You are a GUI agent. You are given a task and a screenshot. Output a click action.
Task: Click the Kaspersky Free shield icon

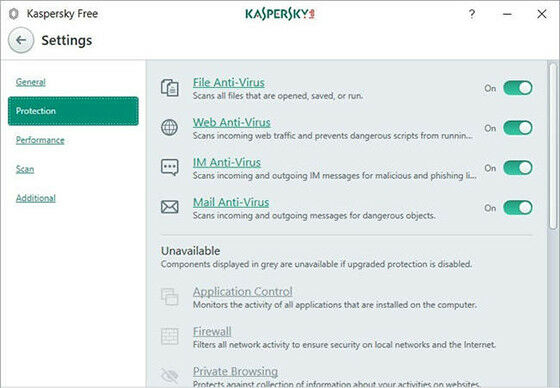click(14, 14)
